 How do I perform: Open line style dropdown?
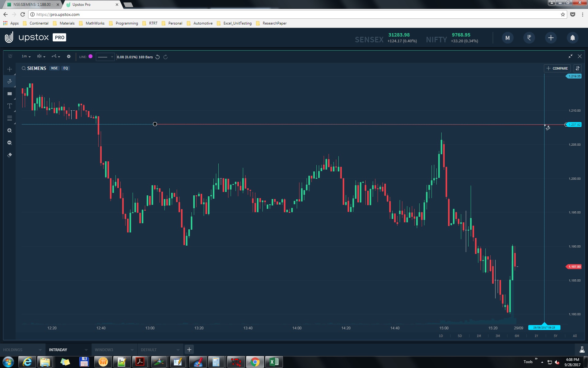click(105, 57)
